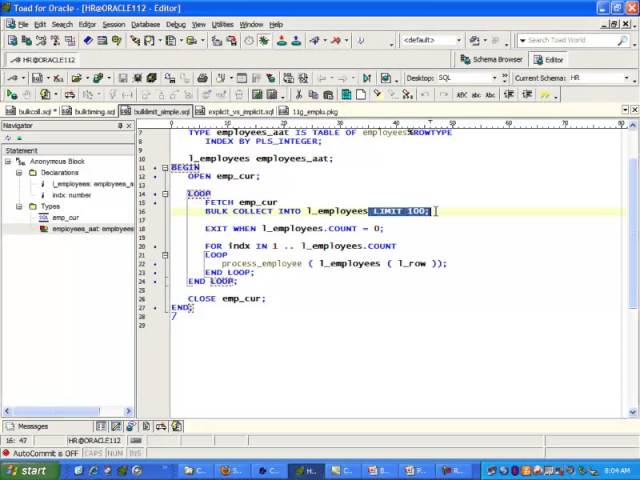
Task: Select the indx: number item in Navigator
Action: click(x=71, y=196)
